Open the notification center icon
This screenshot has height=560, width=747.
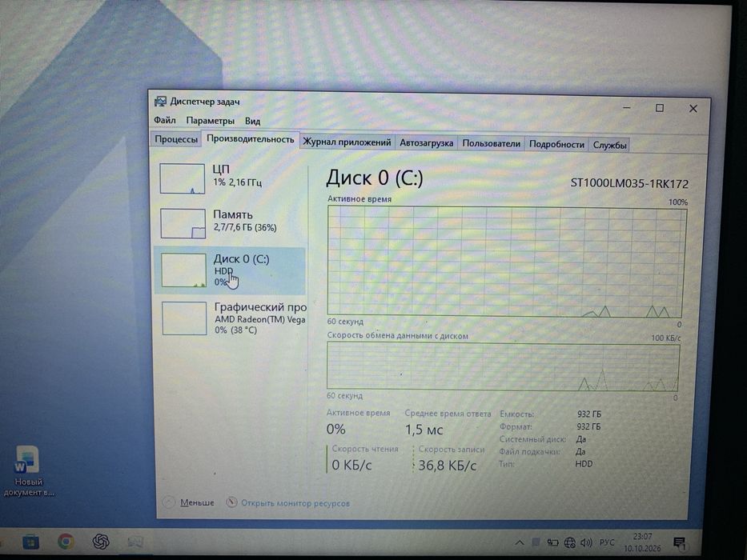pos(680,543)
